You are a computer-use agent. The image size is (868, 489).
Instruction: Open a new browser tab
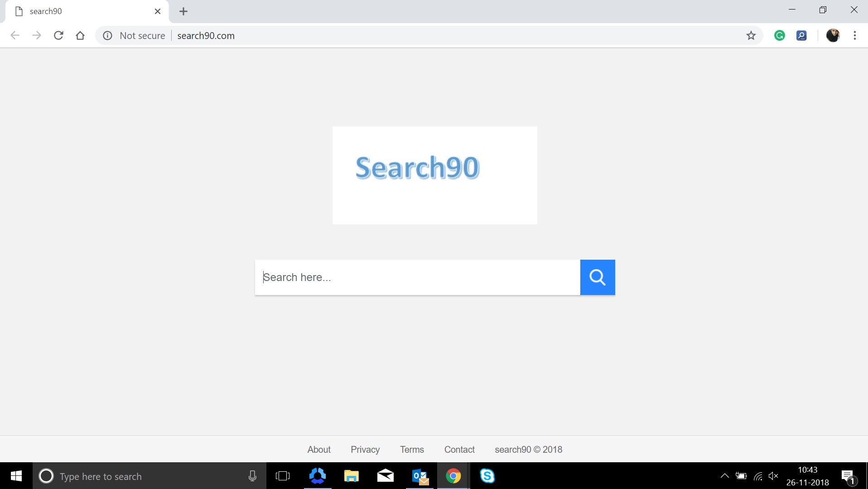183,11
